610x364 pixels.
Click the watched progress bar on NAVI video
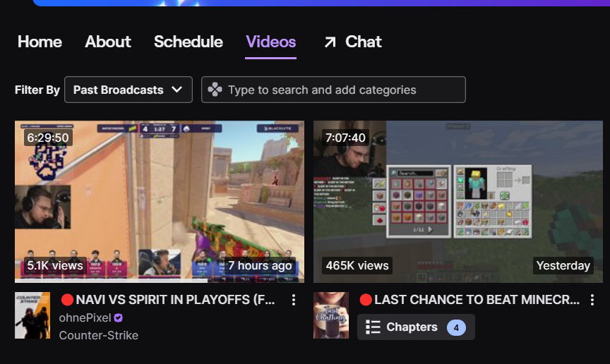click(x=112, y=281)
